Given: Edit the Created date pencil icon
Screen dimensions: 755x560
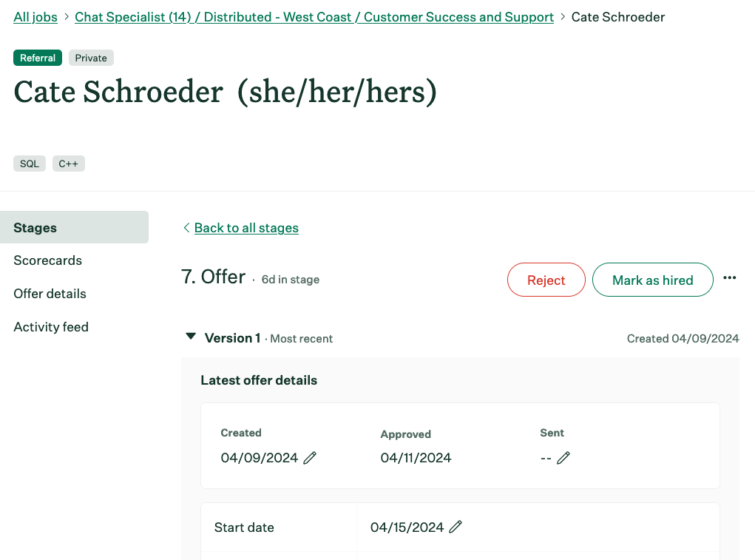Looking at the screenshot, I should coord(310,458).
